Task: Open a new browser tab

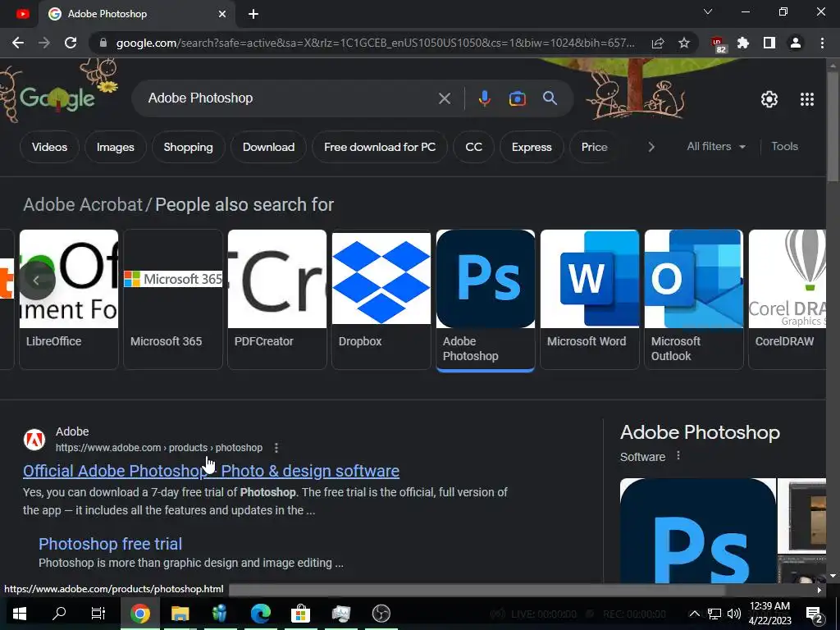Action: (253, 14)
